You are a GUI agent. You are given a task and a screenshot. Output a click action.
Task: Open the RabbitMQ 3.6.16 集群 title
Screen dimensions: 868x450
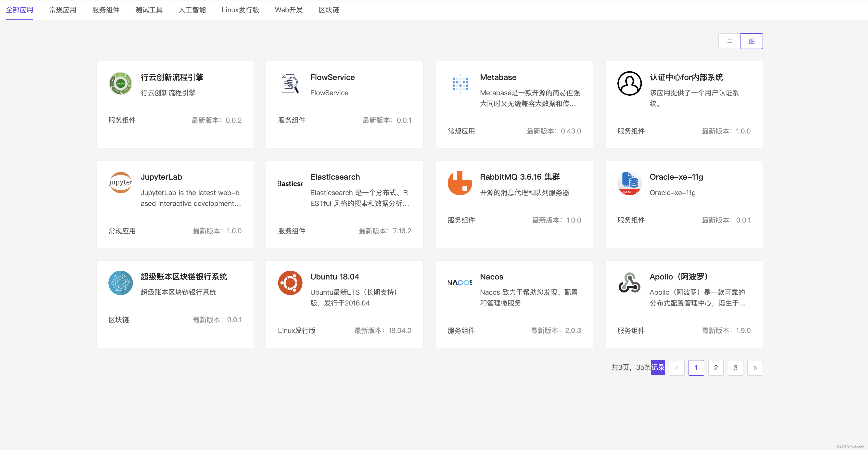[x=520, y=177]
